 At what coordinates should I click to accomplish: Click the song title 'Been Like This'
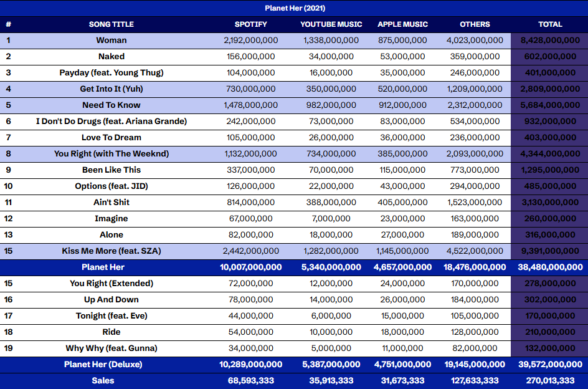(111, 170)
